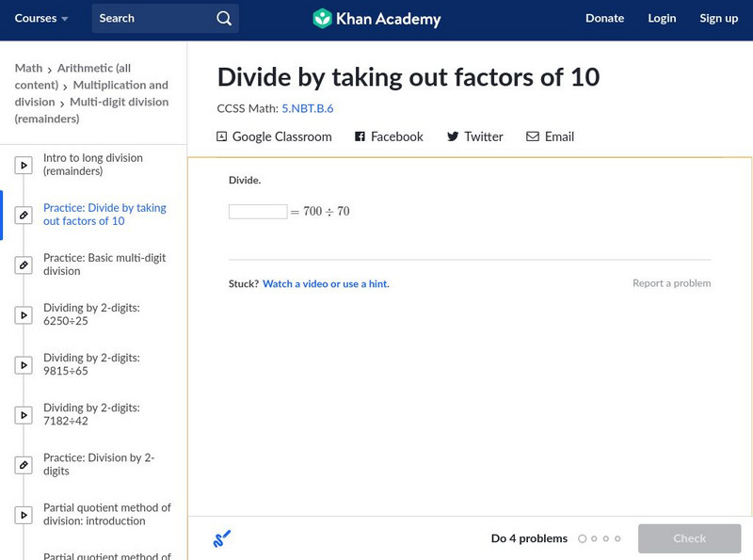The height and width of the screenshot is (560, 753).
Task: Click the answer input box
Action: click(258, 212)
